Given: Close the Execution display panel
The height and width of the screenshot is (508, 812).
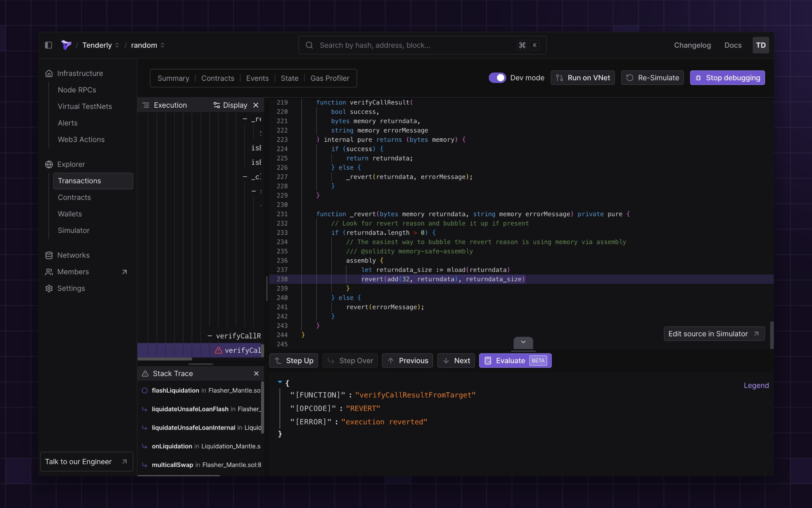Looking at the screenshot, I should 256,105.
